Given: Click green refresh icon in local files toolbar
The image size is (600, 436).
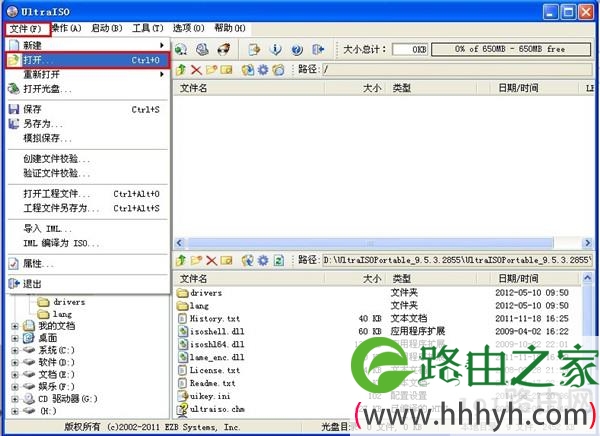Looking at the screenshot, I should 279,261.
